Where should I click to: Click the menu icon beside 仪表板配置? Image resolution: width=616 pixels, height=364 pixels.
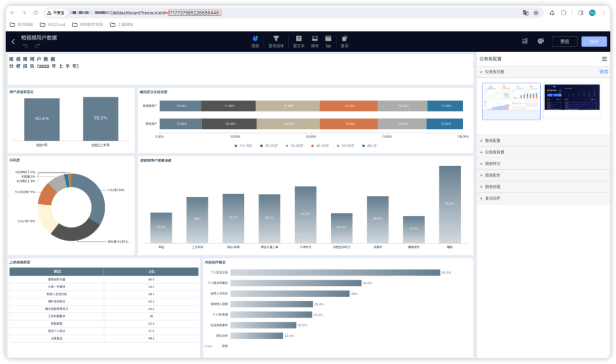(x=604, y=59)
